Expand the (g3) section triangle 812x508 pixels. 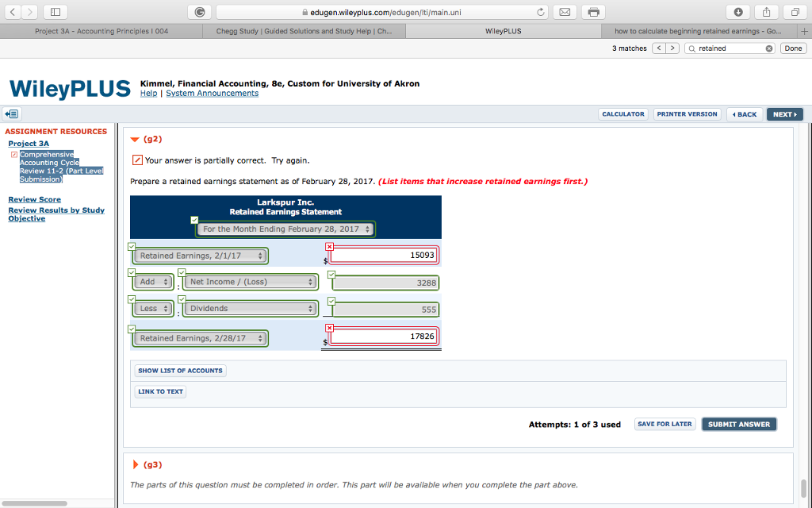[x=135, y=464]
